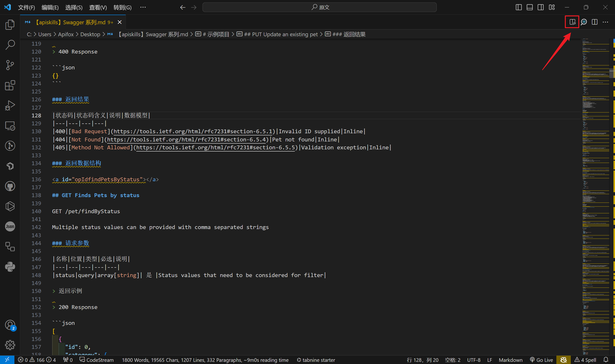Open the 查看 menu
Viewport: 615px width, 364px height.
click(x=98, y=7)
